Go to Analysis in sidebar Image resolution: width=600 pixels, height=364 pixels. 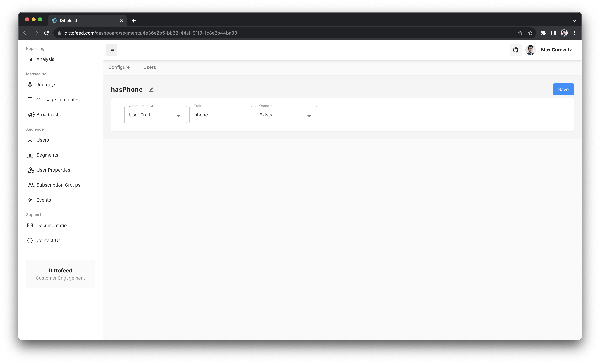(45, 59)
